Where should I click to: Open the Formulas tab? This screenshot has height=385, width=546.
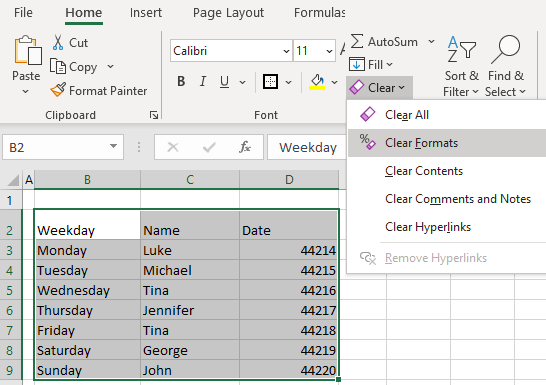point(320,13)
